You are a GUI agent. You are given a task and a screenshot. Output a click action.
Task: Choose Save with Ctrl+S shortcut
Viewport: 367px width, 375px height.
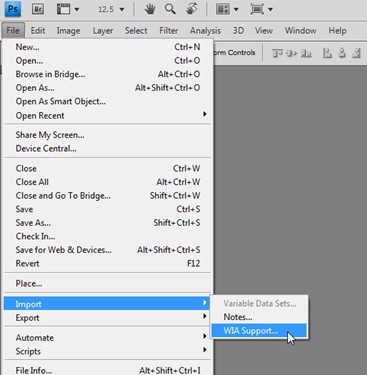tap(108, 209)
